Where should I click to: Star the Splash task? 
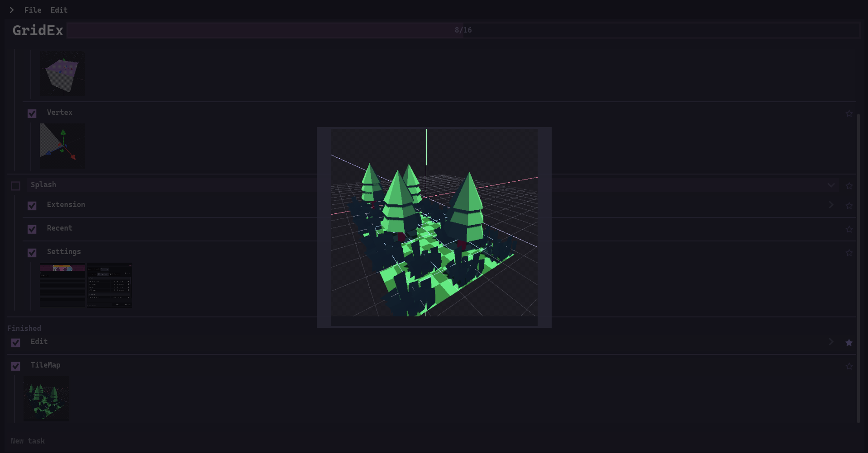pos(849,186)
